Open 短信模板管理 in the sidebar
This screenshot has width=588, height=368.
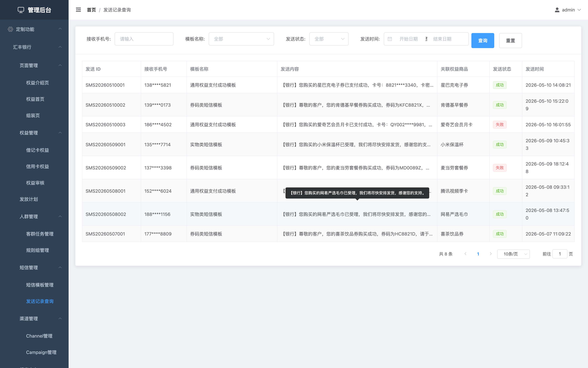click(x=40, y=285)
